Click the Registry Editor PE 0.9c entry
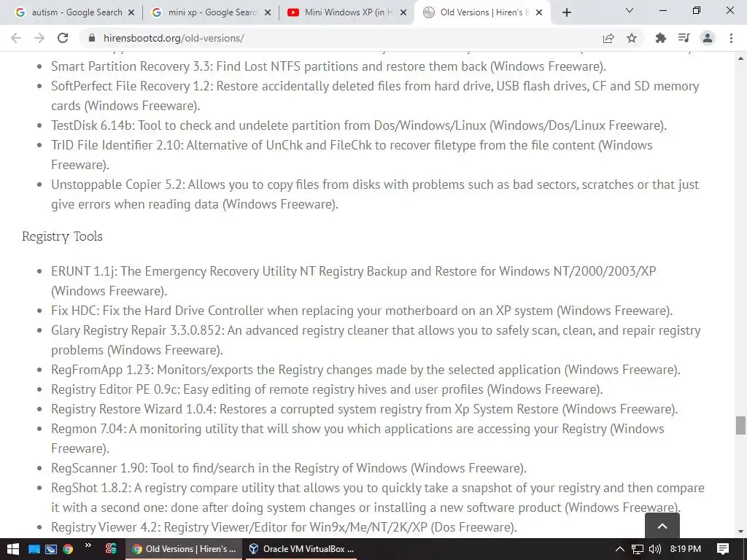747x560 pixels. [327, 389]
